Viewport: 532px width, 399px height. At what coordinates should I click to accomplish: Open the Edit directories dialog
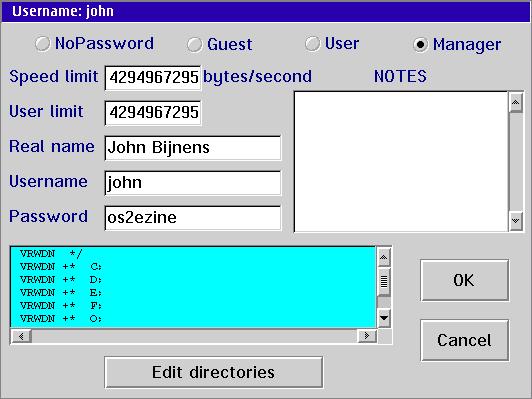coord(214,372)
